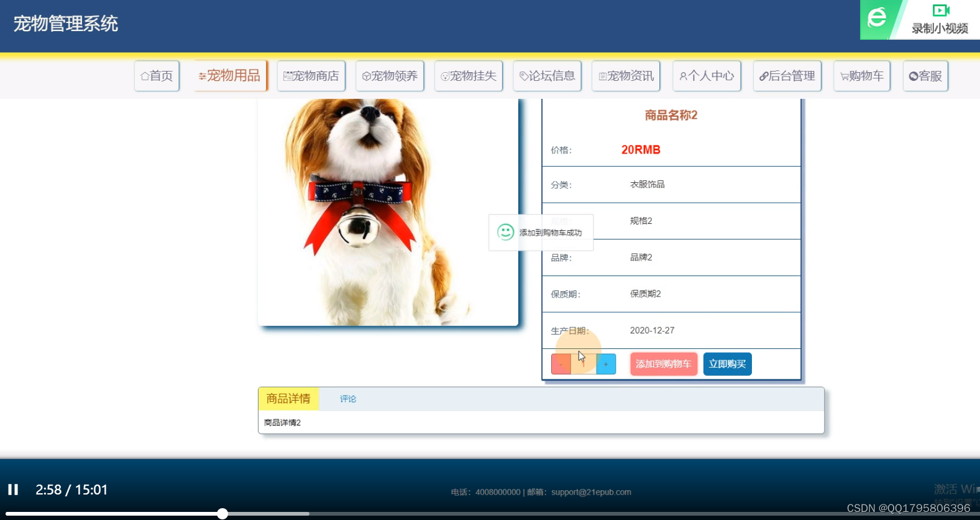Click the minus quantity button

561,364
